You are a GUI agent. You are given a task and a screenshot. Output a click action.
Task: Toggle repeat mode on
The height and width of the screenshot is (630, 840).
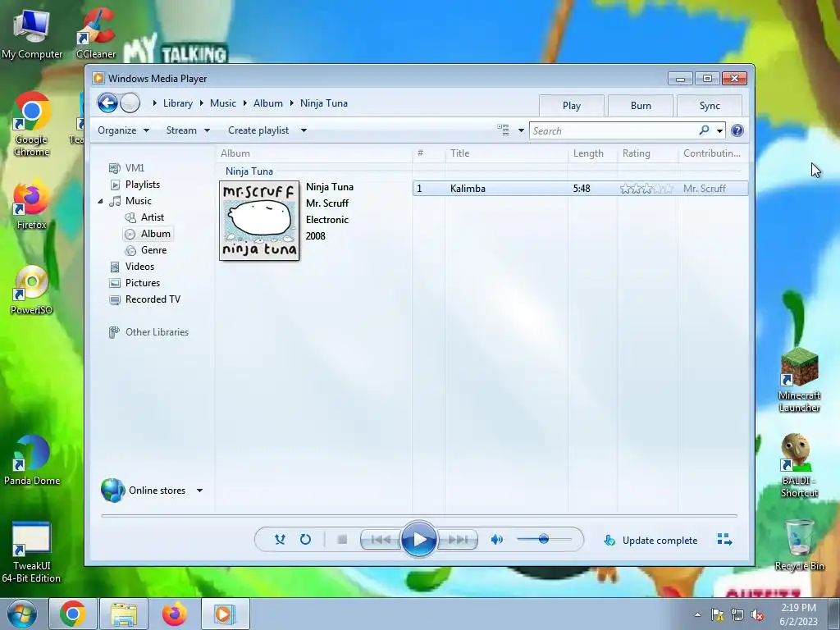click(305, 540)
